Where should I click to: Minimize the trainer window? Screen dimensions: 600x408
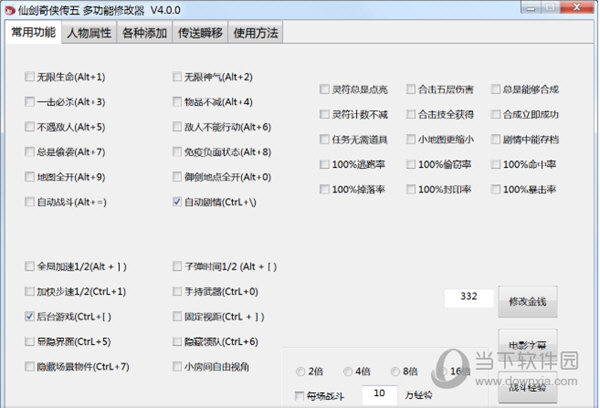(x=530, y=8)
